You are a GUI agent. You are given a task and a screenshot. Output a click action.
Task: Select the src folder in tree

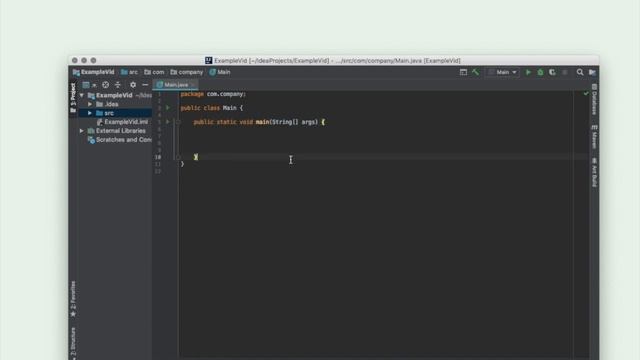(115, 113)
